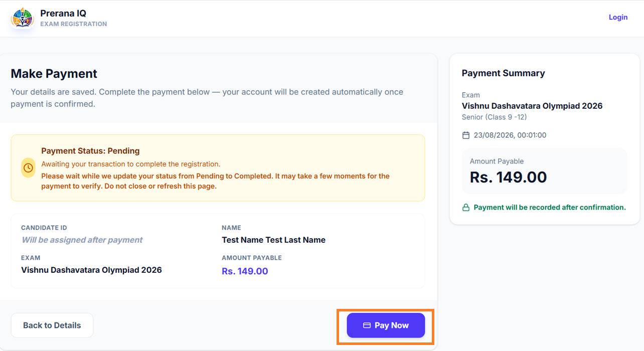Go back using Back to Details button
644x351 pixels.
pyautogui.click(x=52, y=325)
